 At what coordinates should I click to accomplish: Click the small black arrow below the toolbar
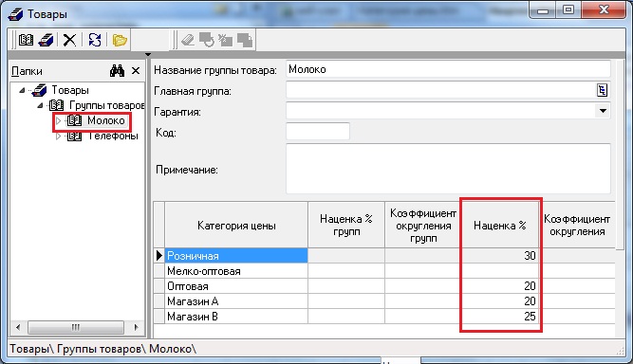point(148,54)
